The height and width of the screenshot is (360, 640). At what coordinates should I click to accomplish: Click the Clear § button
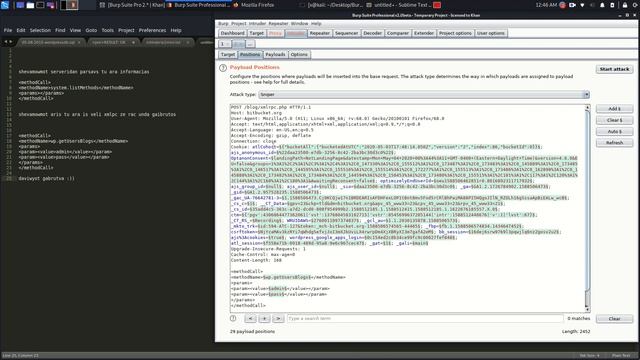614,120
